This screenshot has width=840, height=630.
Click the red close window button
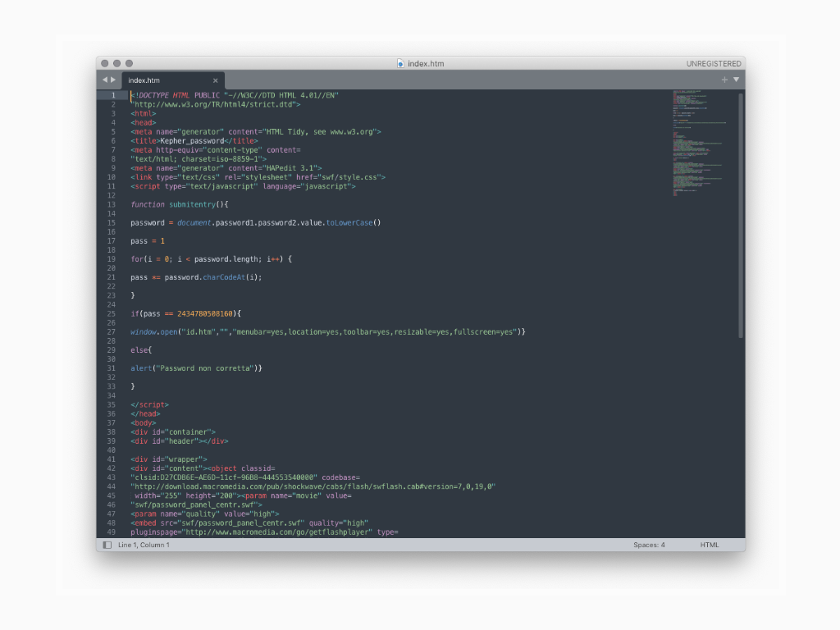pos(105,63)
